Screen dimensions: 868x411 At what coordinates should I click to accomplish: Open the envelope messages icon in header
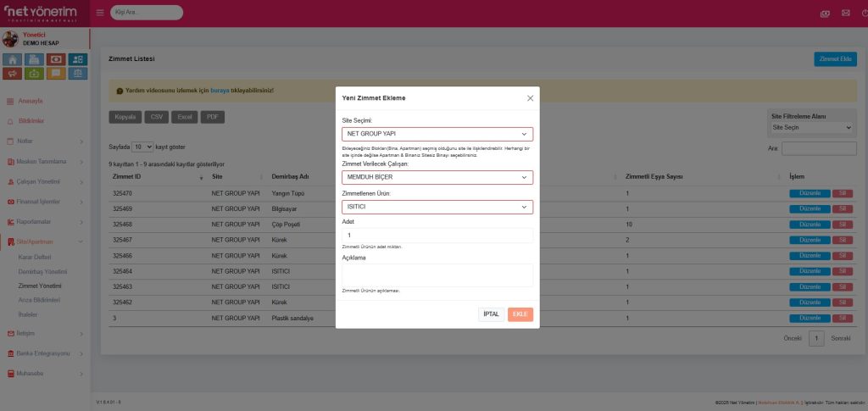pos(845,13)
